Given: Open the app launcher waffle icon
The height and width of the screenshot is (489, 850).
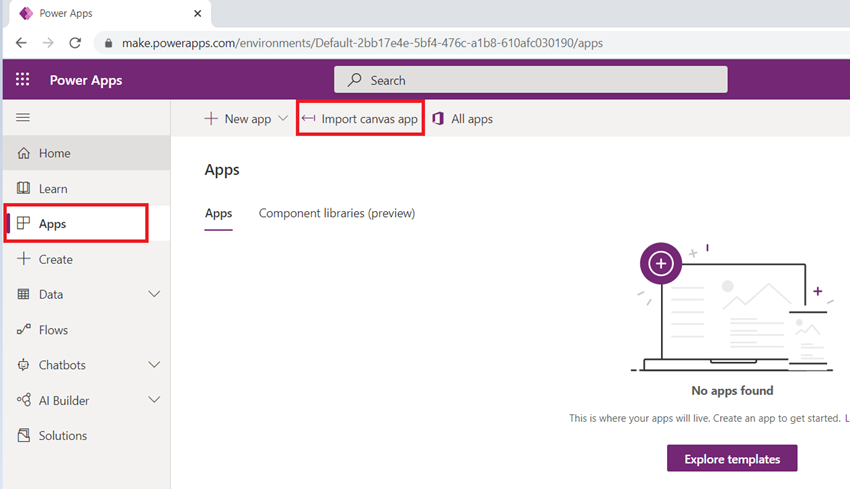Looking at the screenshot, I should coord(22,80).
